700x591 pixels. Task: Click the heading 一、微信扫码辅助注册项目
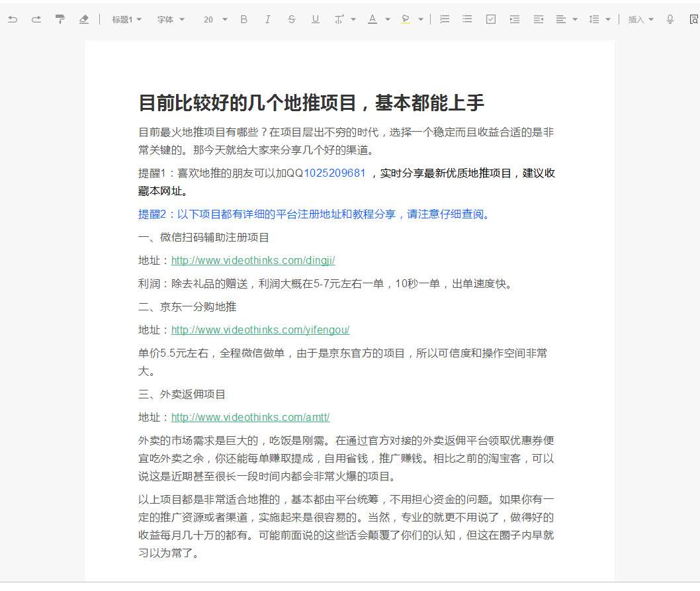[x=204, y=238]
